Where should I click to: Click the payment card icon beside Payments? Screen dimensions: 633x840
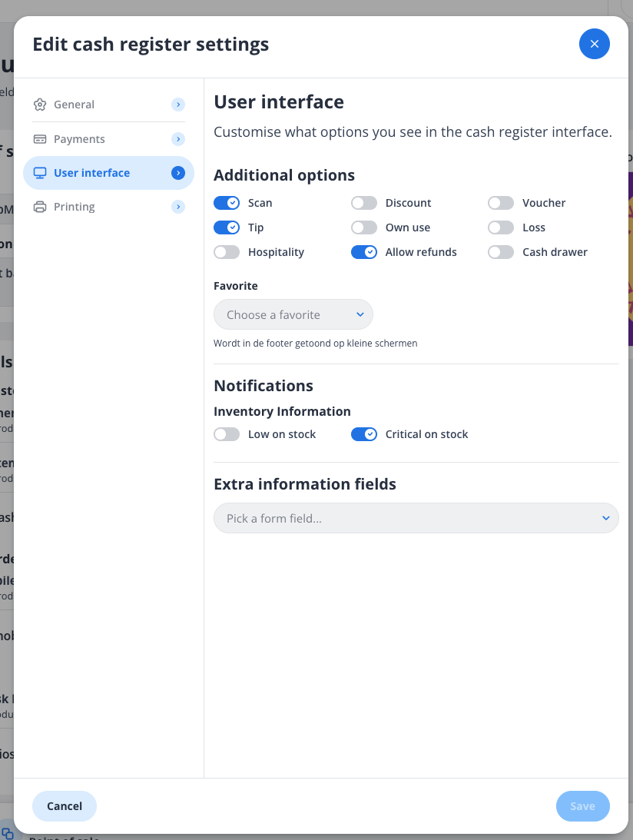point(39,139)
